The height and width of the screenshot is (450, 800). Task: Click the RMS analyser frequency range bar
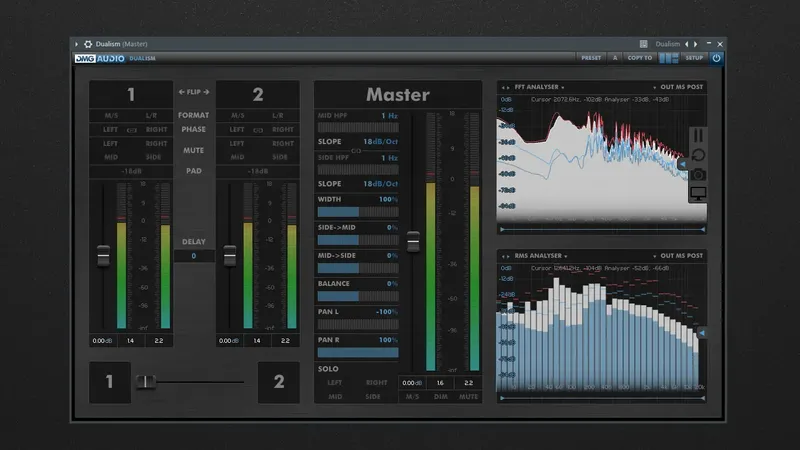(x=602, y=398)
